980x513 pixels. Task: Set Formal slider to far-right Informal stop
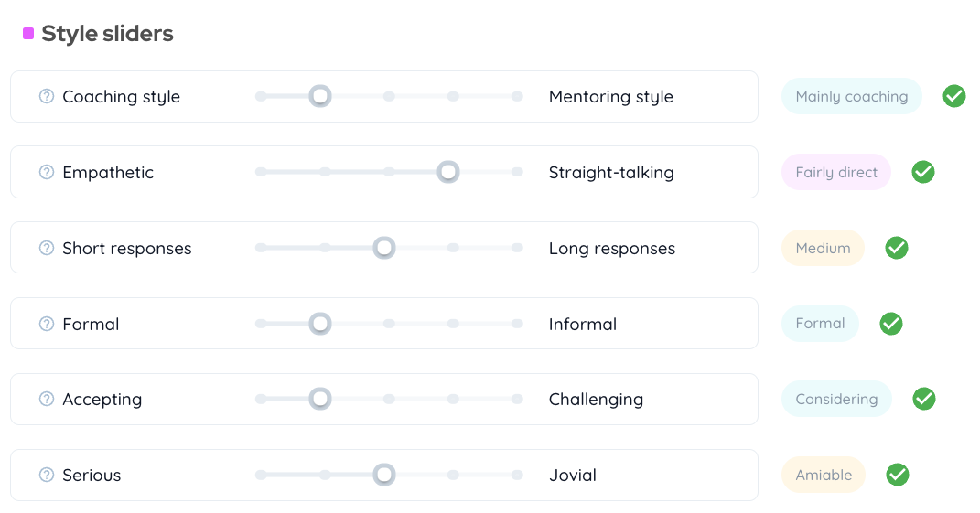coord(517,324)
